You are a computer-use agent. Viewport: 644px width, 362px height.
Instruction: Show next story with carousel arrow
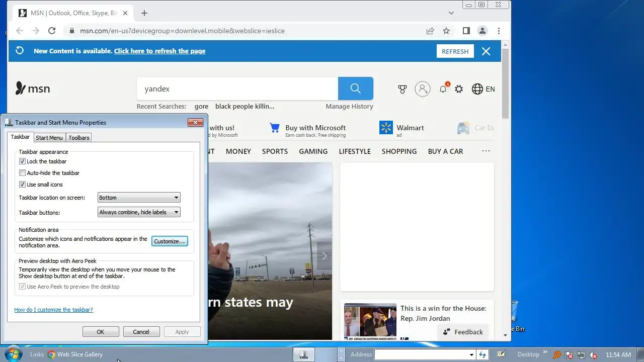(x=325, y=256)
